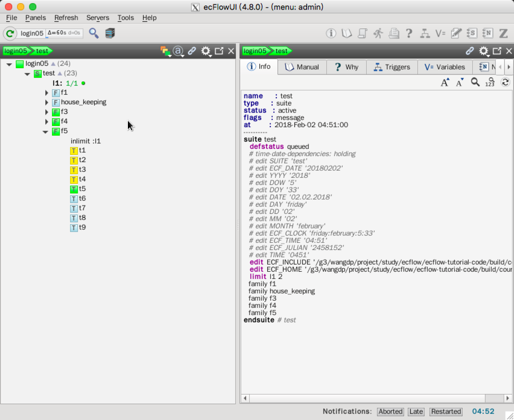
Task: Click the login05 refresh interval indicator
Action: coord(64,33)
